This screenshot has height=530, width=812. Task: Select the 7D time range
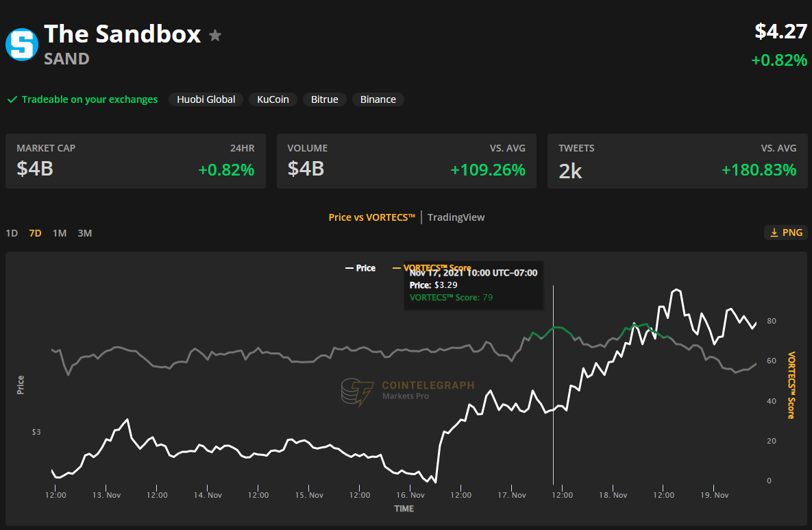pos(35,233)
